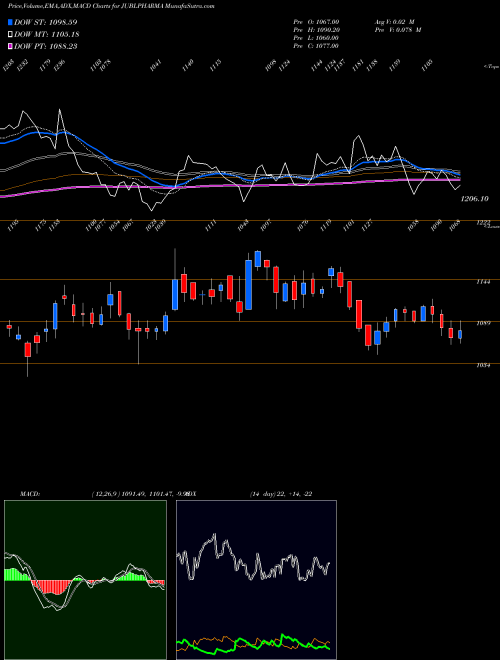
Task: Click the MACD: panel heading
Action: [x=30, y=494]
